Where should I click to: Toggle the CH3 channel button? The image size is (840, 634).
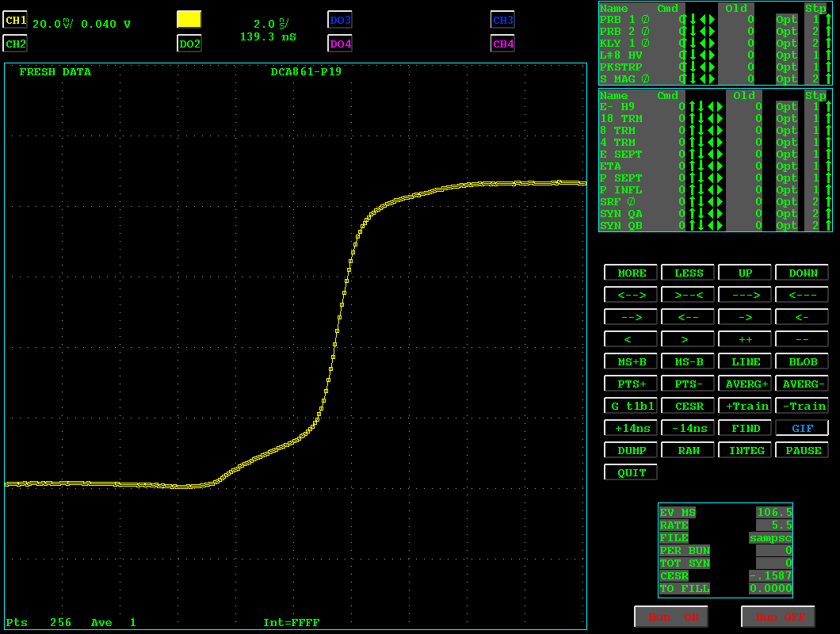[x=502, y=21]
